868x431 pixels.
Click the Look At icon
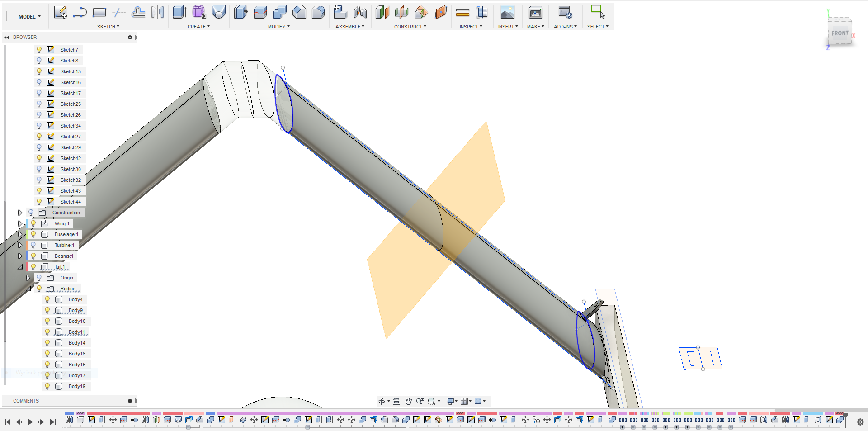396,401
